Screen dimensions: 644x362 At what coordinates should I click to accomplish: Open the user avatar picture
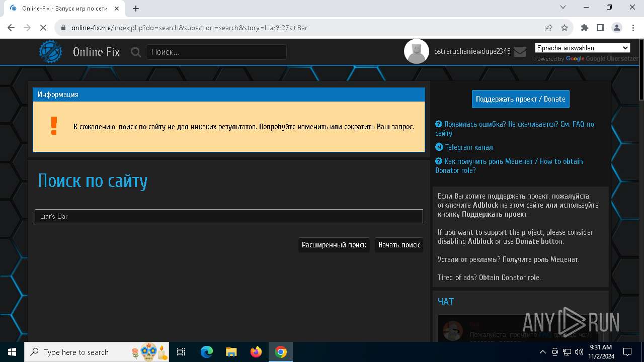[417, 51]
